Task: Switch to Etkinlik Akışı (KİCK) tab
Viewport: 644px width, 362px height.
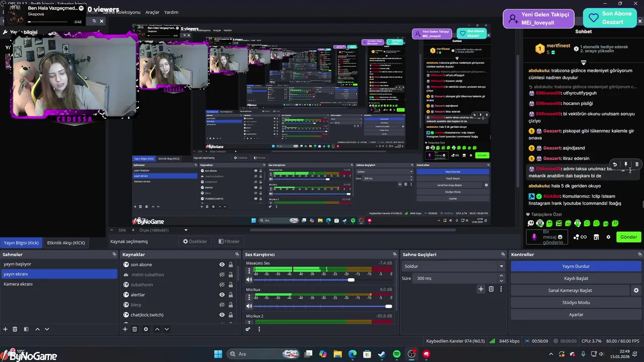Action: 66,243
